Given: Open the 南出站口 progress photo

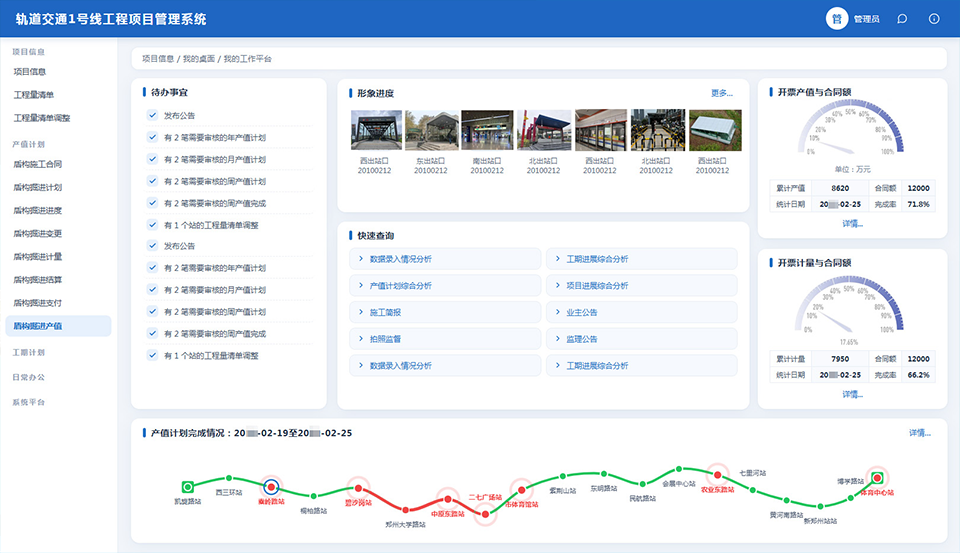Looking at the screenshot, I should [x=487, y=130].
